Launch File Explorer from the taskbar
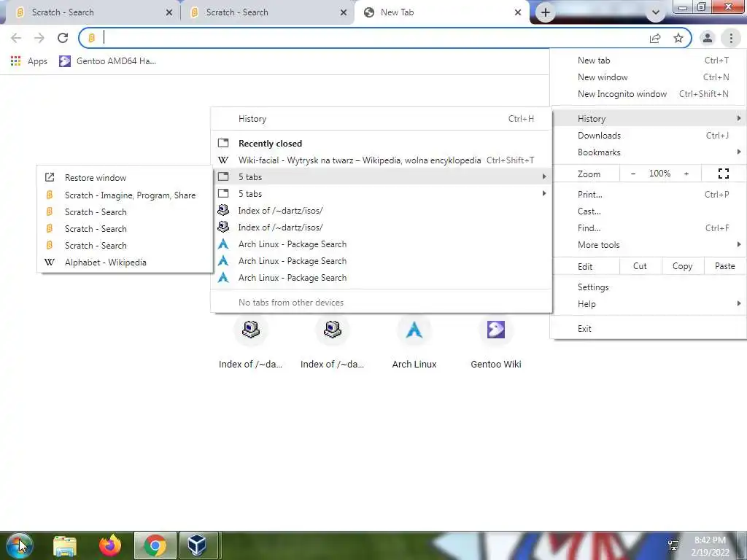Image resolution: width=747 pixels, height=560 pixels. tap(65, 545)
